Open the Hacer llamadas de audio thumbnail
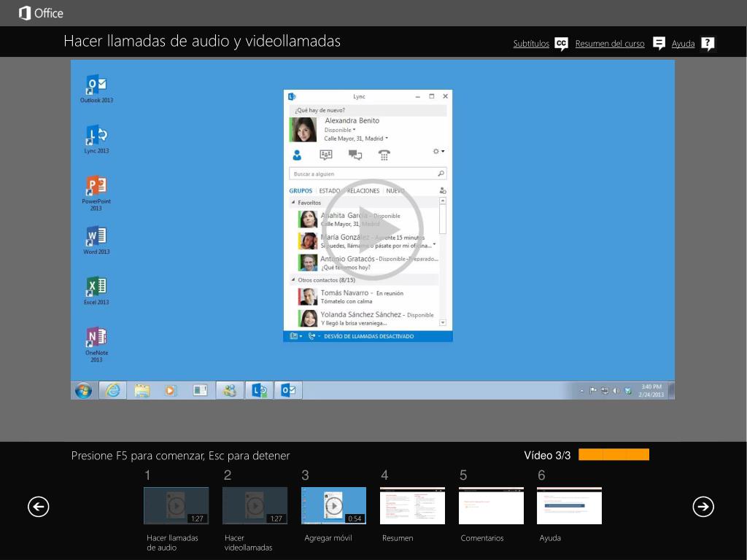747x560 pixels. pos(177,506)
